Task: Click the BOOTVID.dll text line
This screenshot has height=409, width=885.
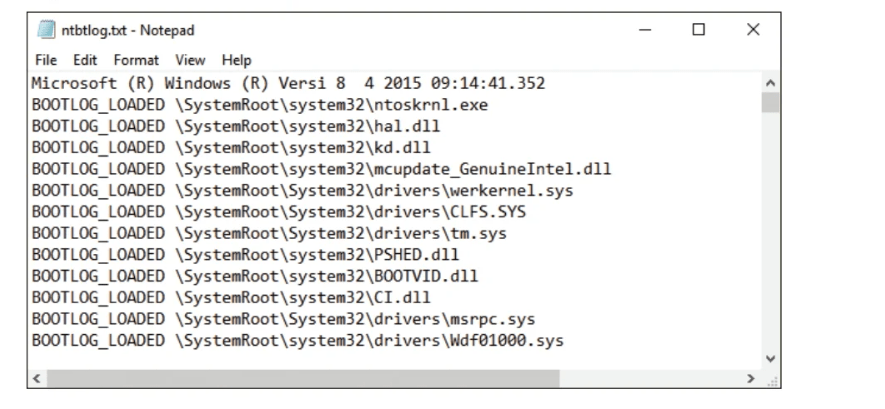Action: 255,276
